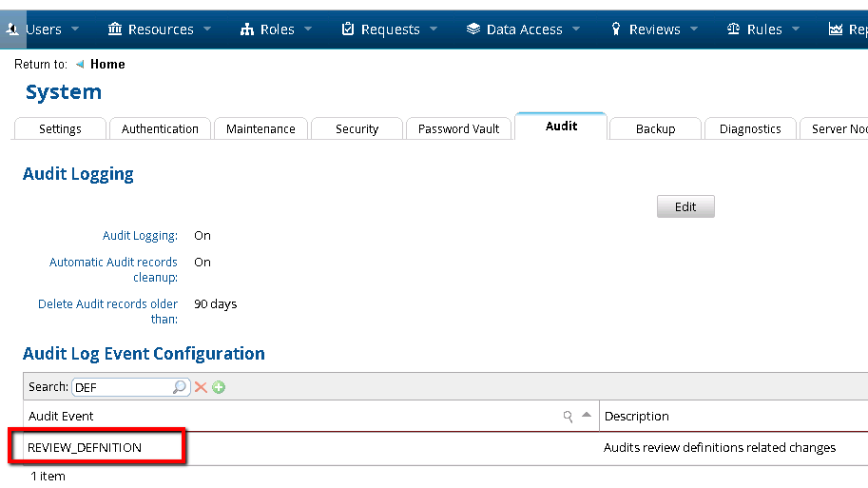Expand the Roles menu dropdown arrow
868x488 pixels.
(309, 29)
